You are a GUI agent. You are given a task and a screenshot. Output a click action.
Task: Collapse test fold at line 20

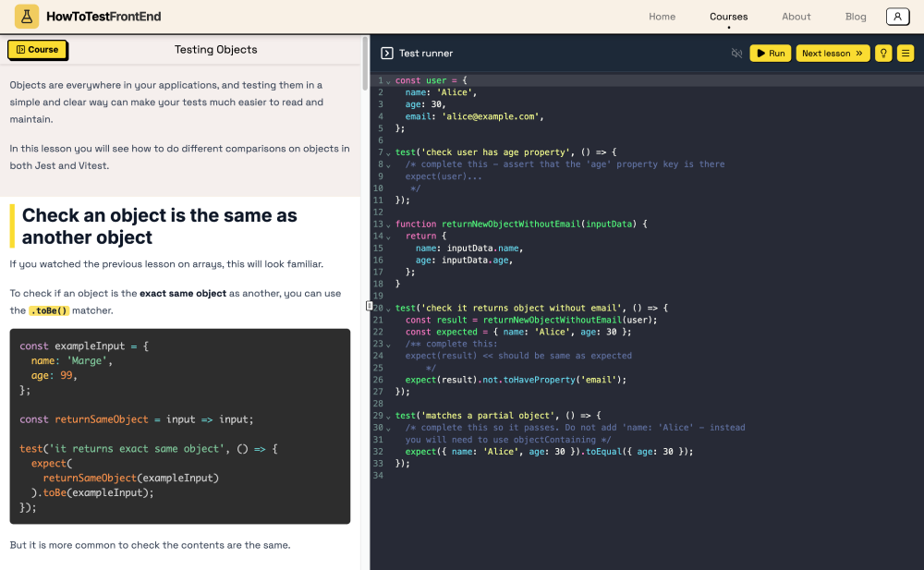click(388, 309)
